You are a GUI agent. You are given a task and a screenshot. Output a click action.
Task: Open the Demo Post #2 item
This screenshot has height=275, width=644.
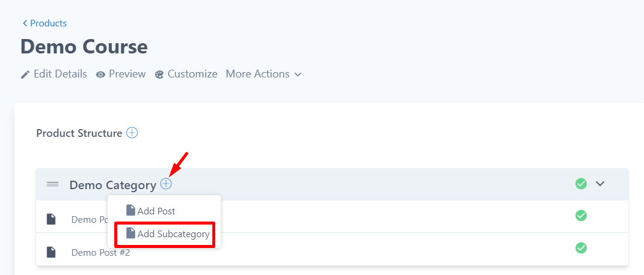[100, 252]
